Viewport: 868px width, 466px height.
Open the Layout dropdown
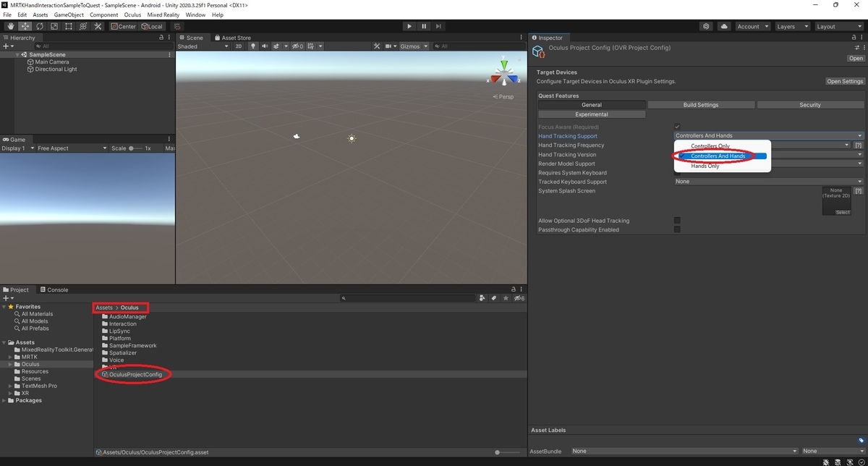click(x=838, y=26)
